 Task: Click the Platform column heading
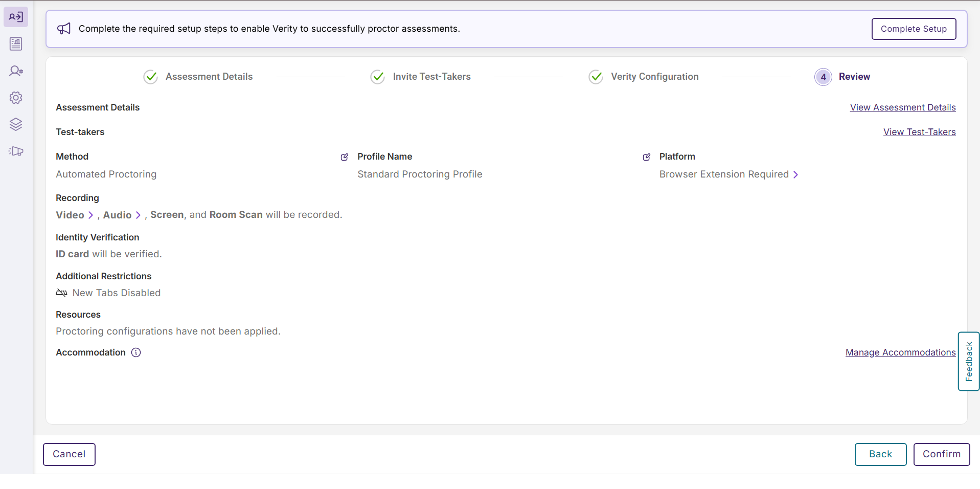[x=677, y=157]
